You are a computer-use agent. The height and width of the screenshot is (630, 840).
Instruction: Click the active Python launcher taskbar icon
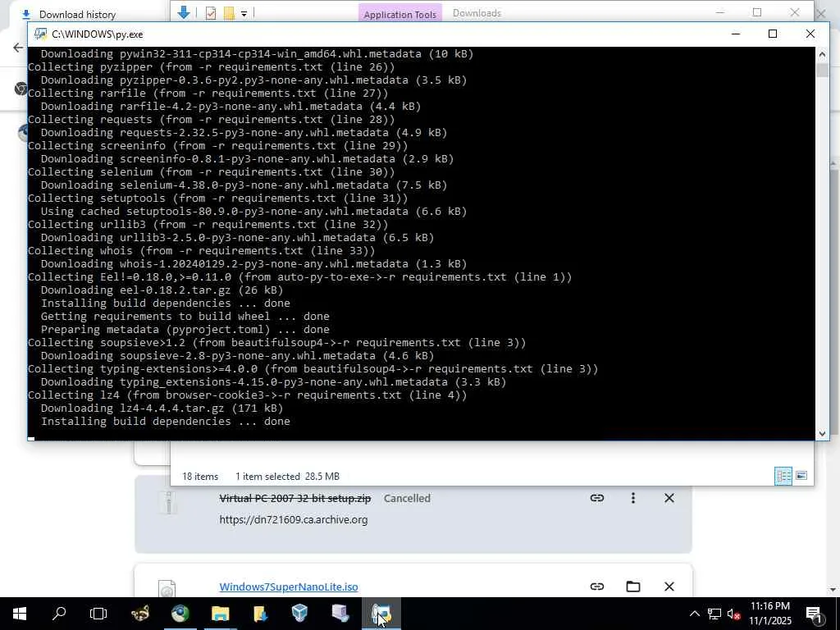(381, 614)
